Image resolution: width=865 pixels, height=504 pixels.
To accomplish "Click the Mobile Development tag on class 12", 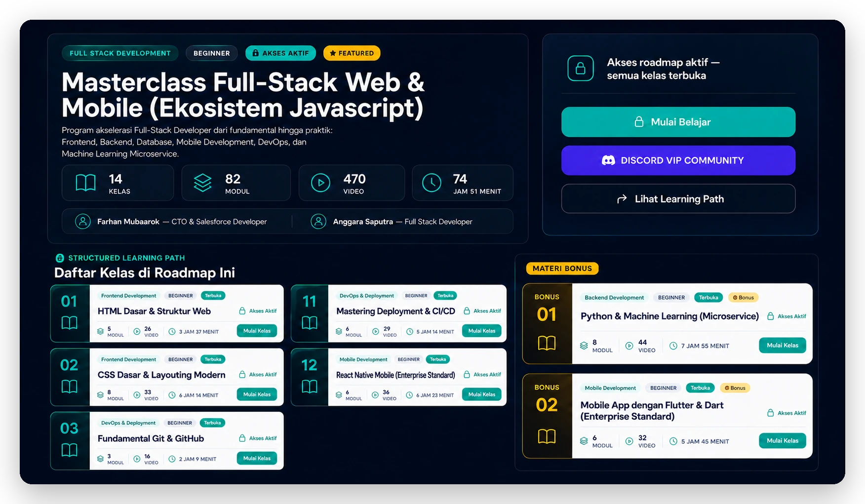I will coord(363,359).
